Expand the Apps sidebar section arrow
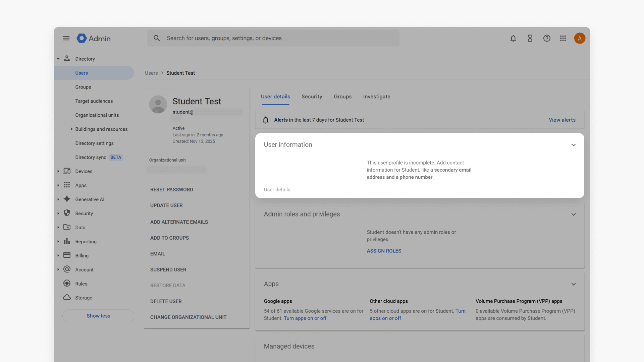Viewport: 644px width, 362px height. pos(58,185)
